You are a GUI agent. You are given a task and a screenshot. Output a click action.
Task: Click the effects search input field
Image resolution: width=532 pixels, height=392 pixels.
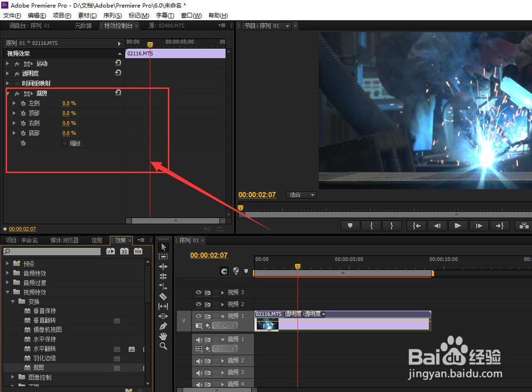[52, 251]
